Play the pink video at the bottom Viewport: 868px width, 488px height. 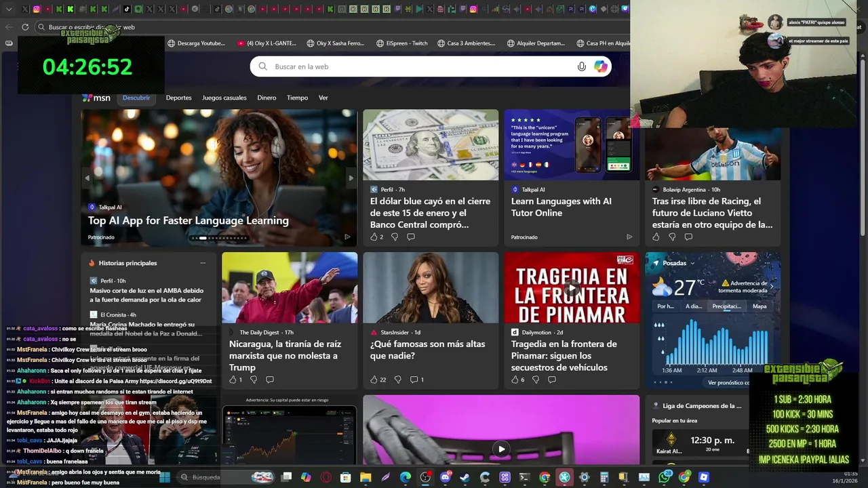(x=501, y=449)
